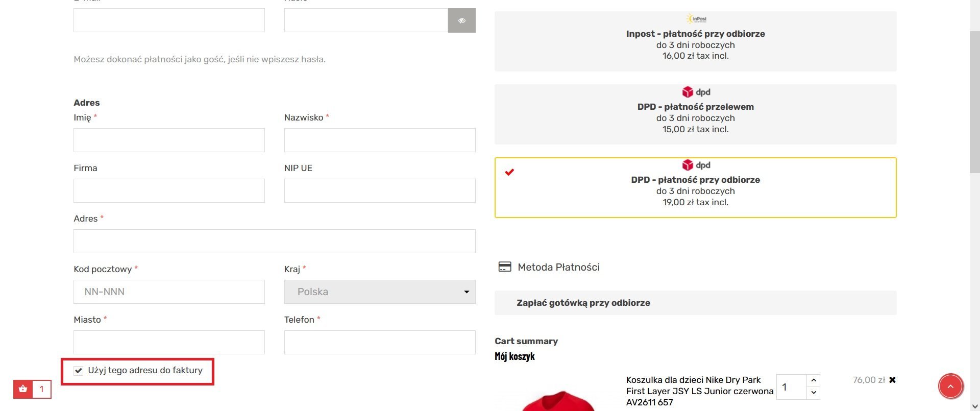Select Inpost płatność przy odbiorze shipping
The height and width of the screenshot is (411, 980).
point(695,41)
